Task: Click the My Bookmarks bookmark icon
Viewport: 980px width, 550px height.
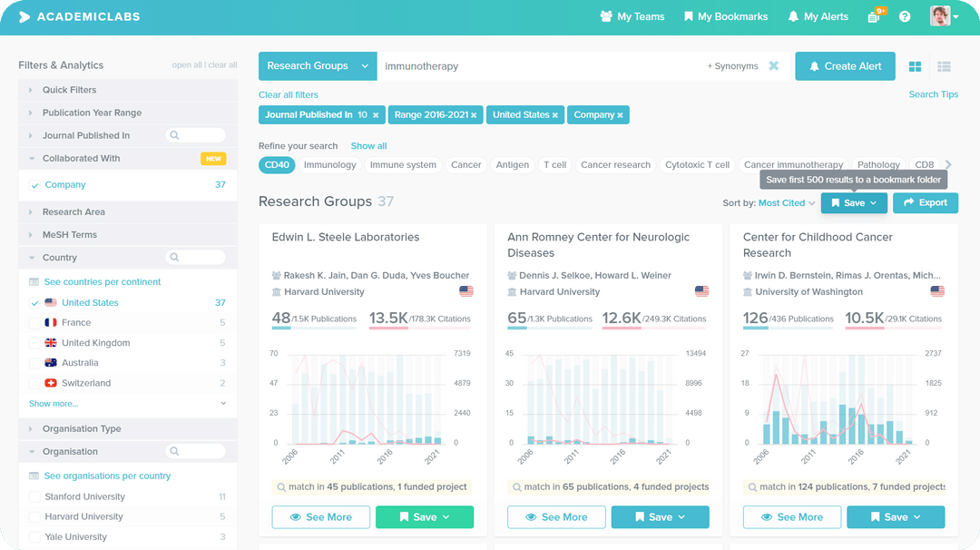Action: (691, 15)
